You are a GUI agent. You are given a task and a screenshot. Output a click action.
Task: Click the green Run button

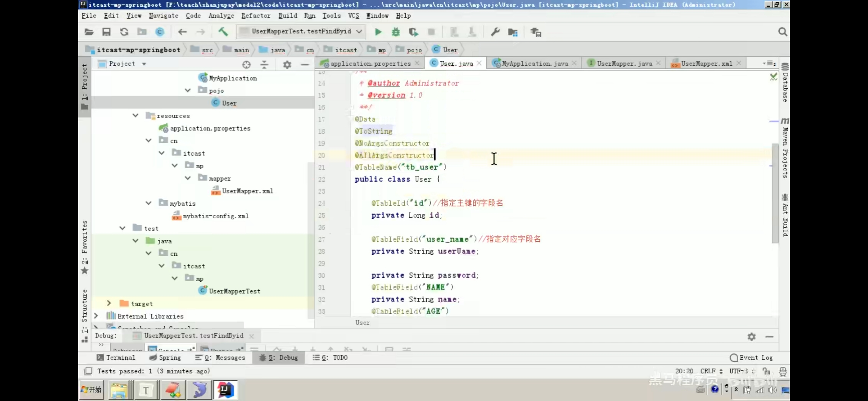[x=378, y=32]
